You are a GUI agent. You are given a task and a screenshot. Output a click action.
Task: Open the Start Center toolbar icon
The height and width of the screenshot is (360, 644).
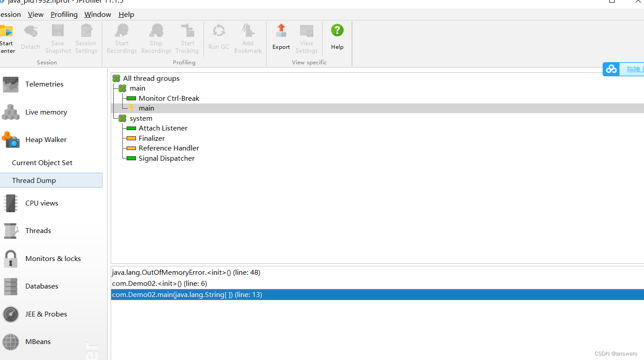(x=7, y=31)
